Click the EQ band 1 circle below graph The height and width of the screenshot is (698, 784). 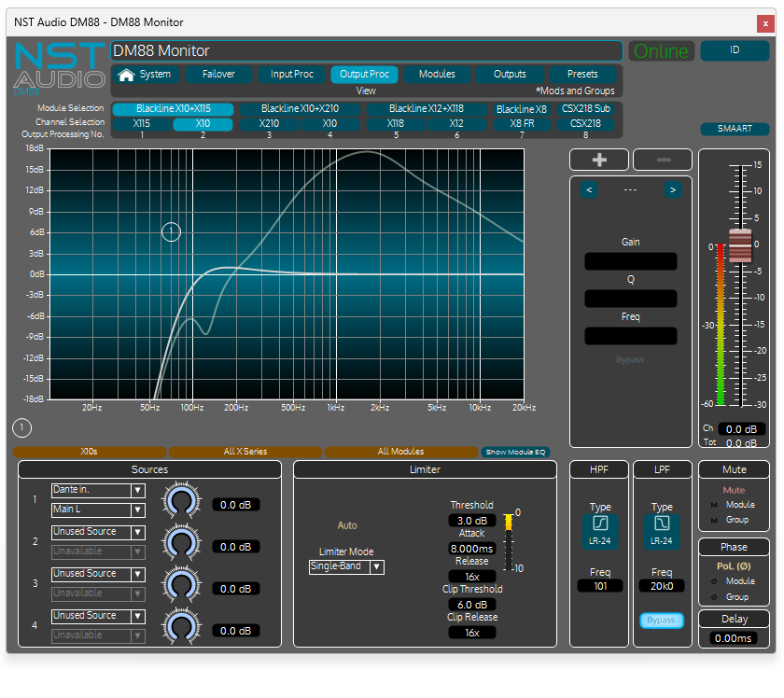point(22,428)
